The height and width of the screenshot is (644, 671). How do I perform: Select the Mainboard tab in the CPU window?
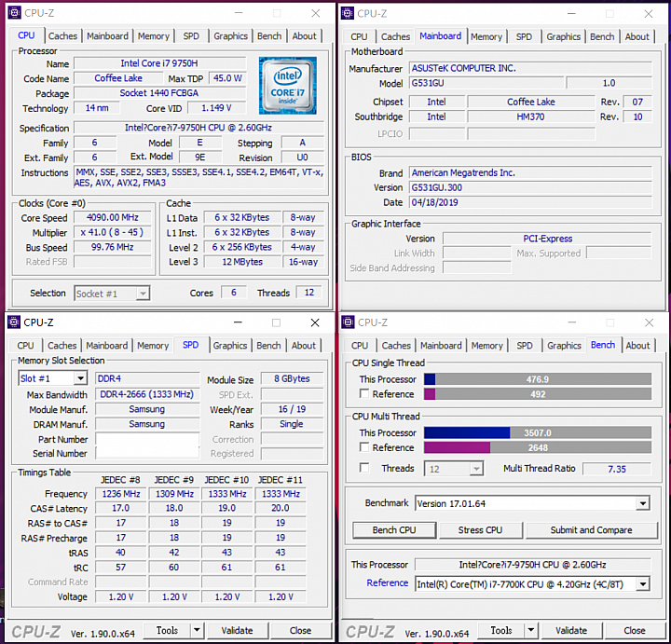[107, 36]
